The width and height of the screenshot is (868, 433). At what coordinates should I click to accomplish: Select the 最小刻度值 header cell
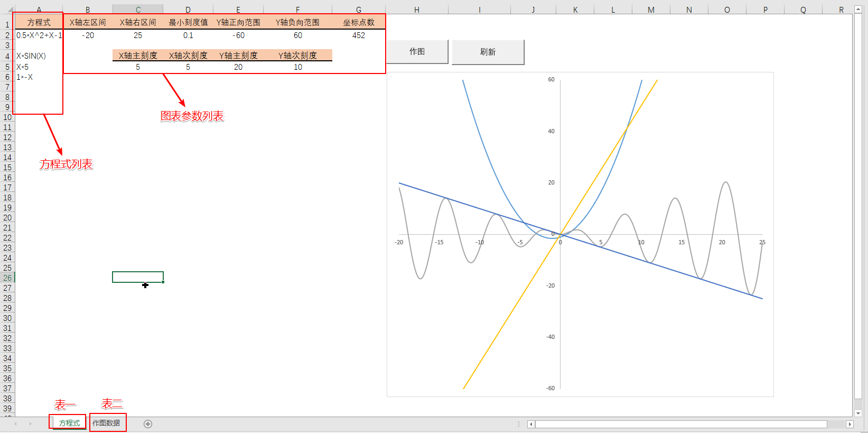(x=188, y=22)
